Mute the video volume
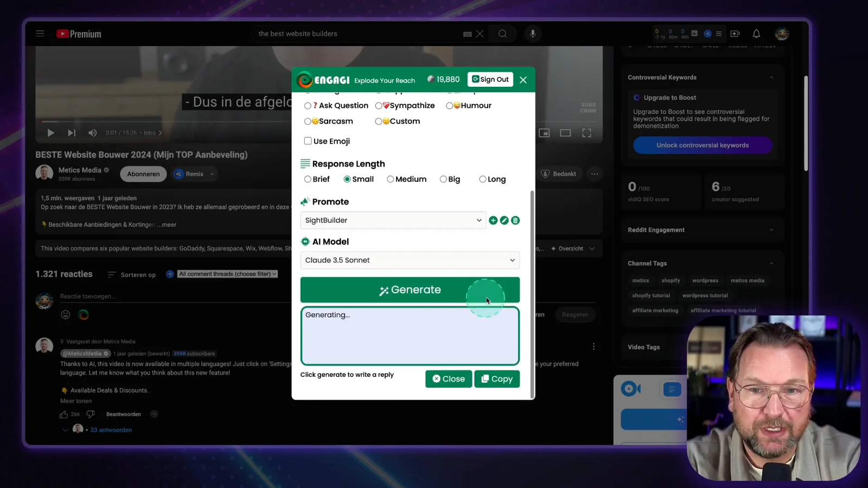 [x=93, y=133]
